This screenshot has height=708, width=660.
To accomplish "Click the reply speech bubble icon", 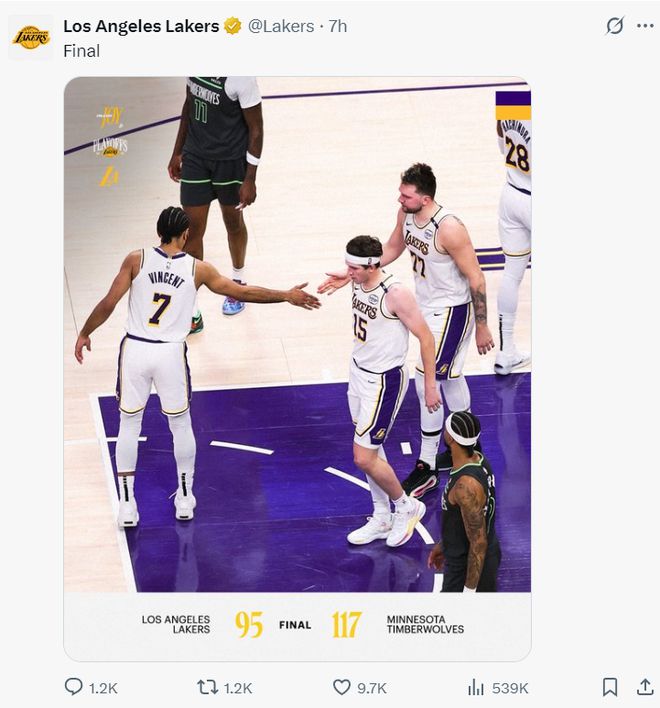I will pyautogui.click(x=74, y=687).
